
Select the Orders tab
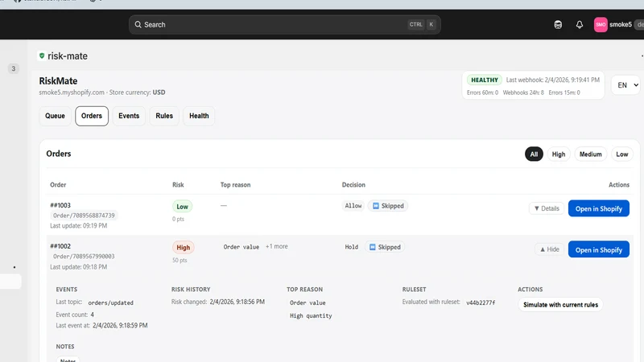point(92,116)
